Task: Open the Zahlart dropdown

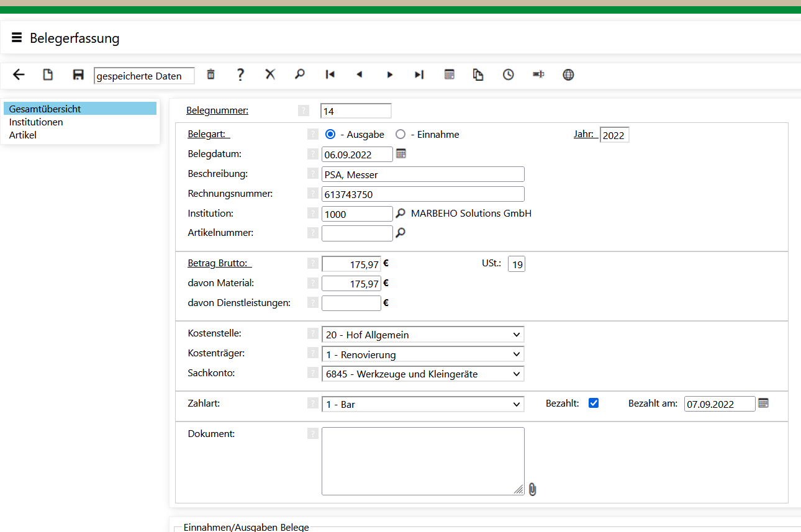Action: (423, 404)
